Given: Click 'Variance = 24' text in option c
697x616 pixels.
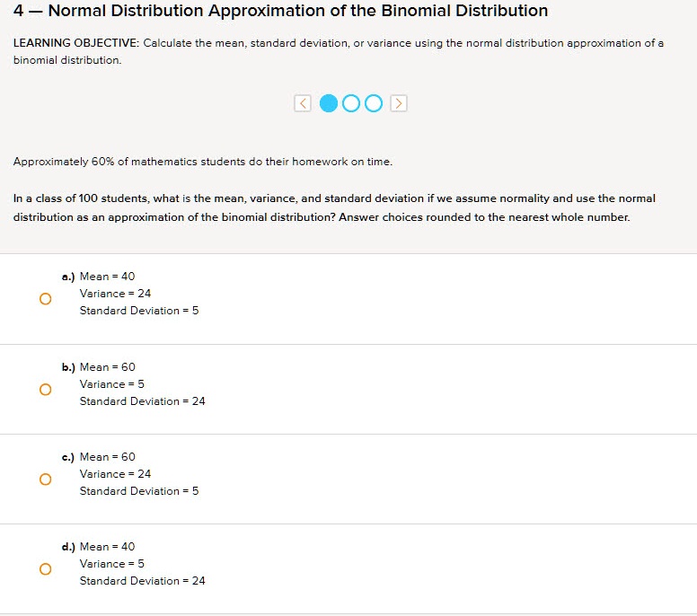Looking at the screenshot, I should pos(115,474).
